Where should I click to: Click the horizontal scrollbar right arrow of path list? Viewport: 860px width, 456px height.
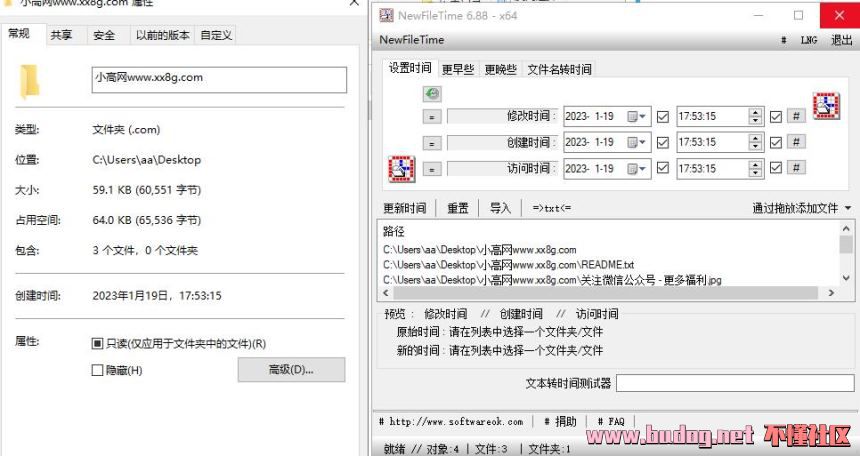[831, 293]
